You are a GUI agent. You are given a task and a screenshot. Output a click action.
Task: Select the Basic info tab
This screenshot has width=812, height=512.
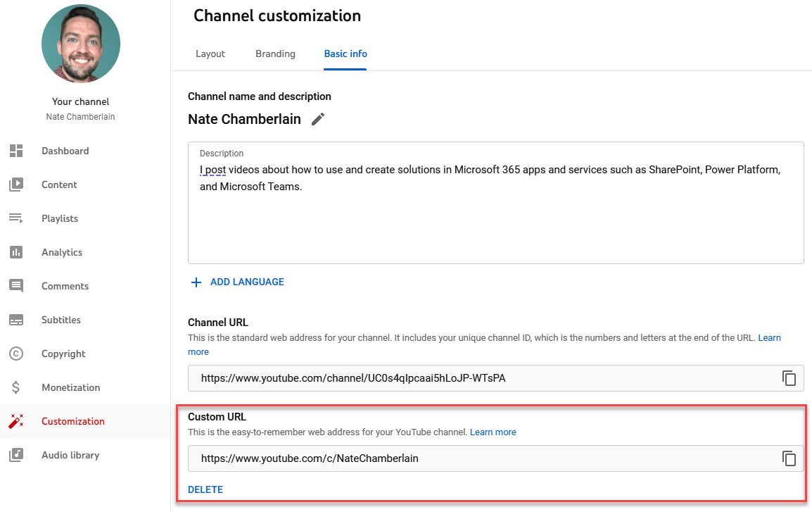point(345,54)
